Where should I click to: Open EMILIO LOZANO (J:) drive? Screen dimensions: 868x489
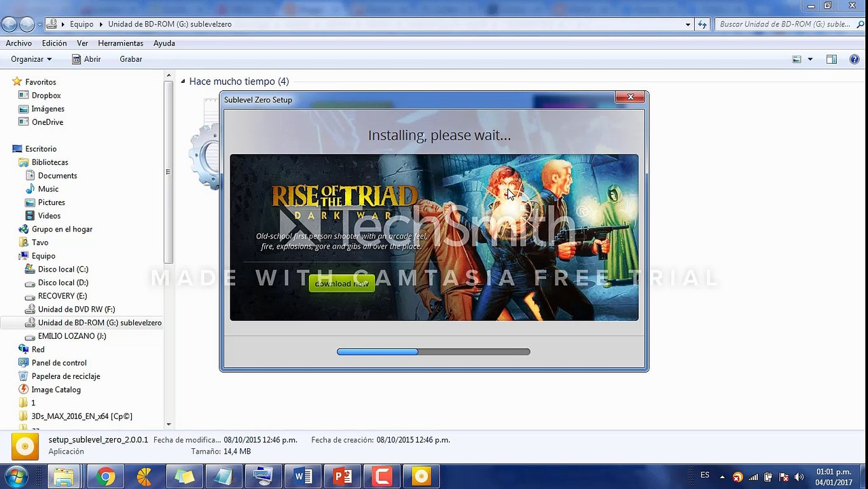(72, 336)
